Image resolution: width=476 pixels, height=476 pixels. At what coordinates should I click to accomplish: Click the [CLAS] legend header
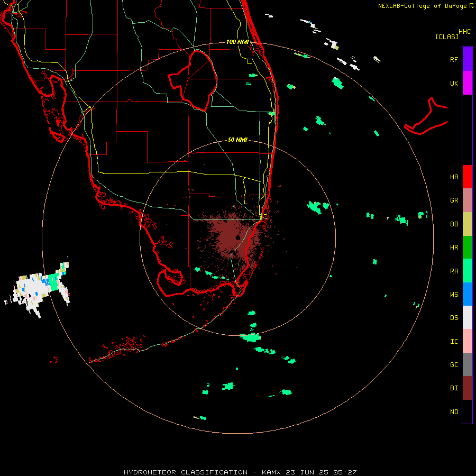point(447,36)
